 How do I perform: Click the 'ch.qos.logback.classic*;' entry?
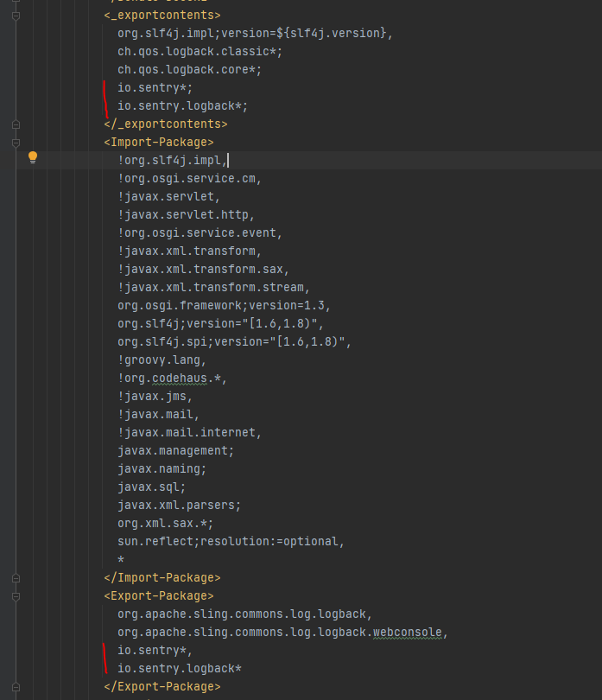click(200, 51)
